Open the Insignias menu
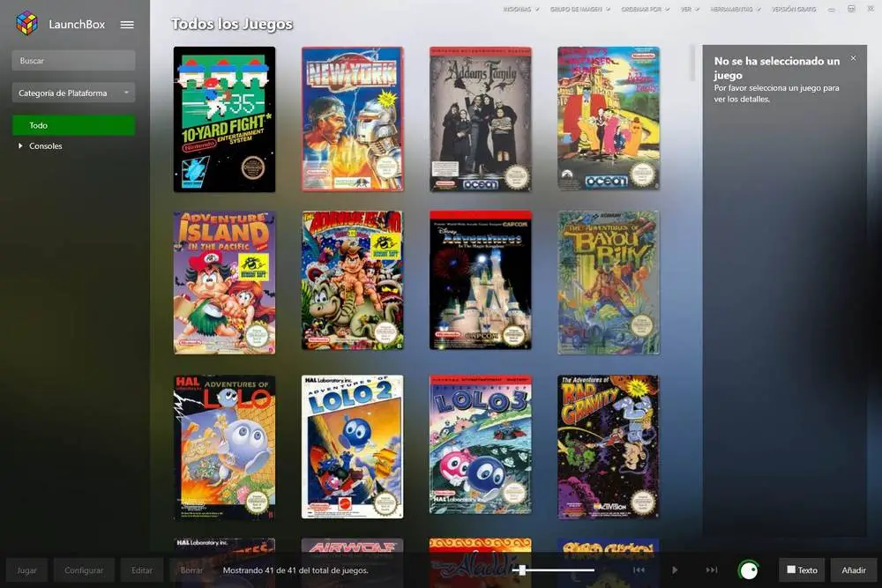The width and height of the screenshot is (882, 588). point(521,9)
